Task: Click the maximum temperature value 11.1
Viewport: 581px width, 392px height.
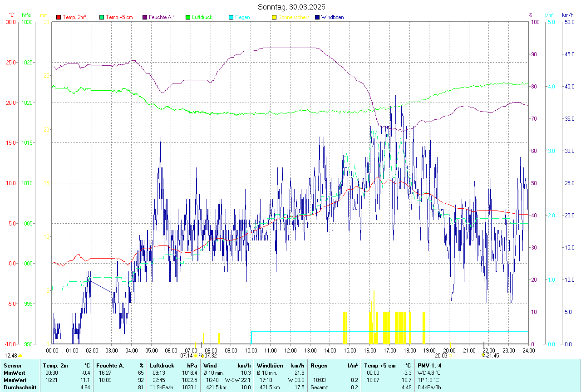Action: [85, 380]
